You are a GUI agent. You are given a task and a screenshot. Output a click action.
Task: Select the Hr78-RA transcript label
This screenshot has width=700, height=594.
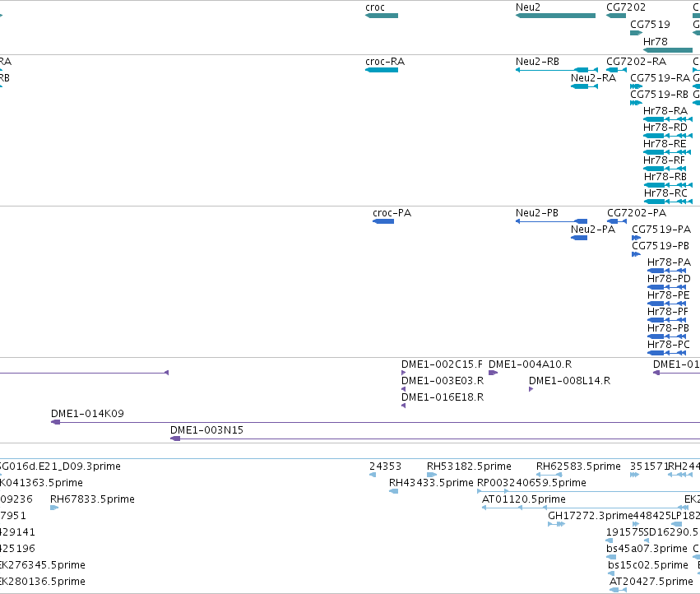pos(665,111)
